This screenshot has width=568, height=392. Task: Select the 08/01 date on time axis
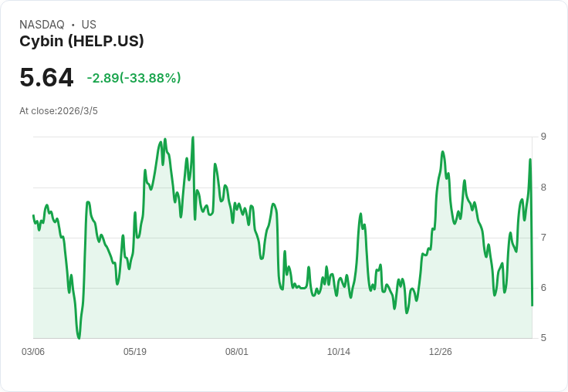237,352
